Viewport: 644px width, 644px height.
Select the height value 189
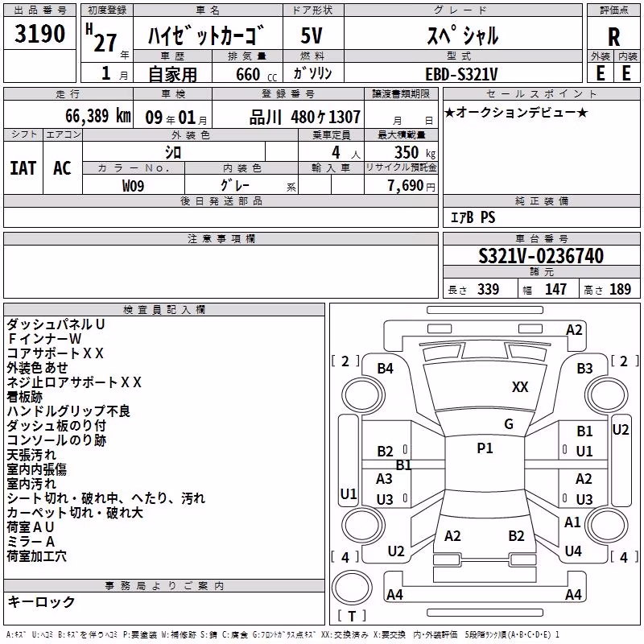(620, 290)
